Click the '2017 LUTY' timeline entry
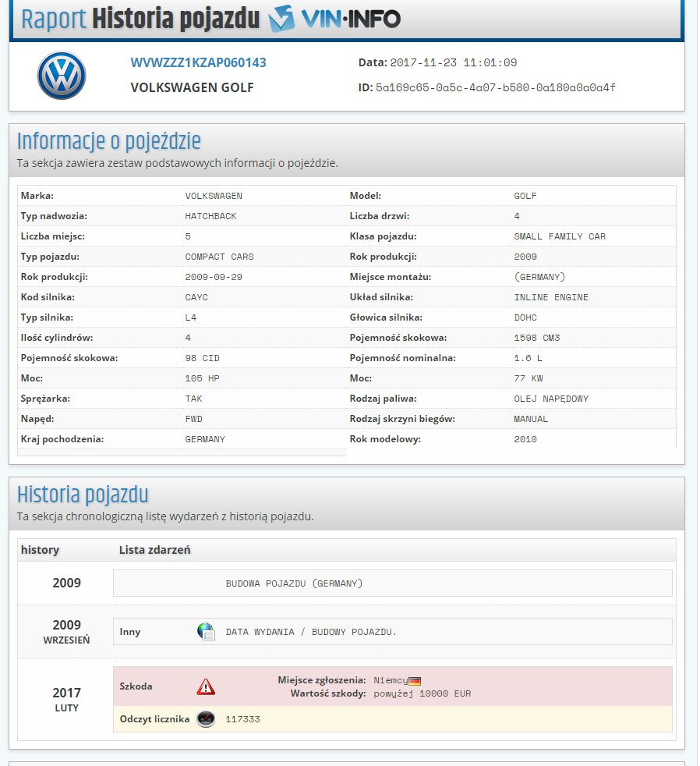The height and width of the screenshot is (766, 700). pyautogui.click(x=66, y=700)
